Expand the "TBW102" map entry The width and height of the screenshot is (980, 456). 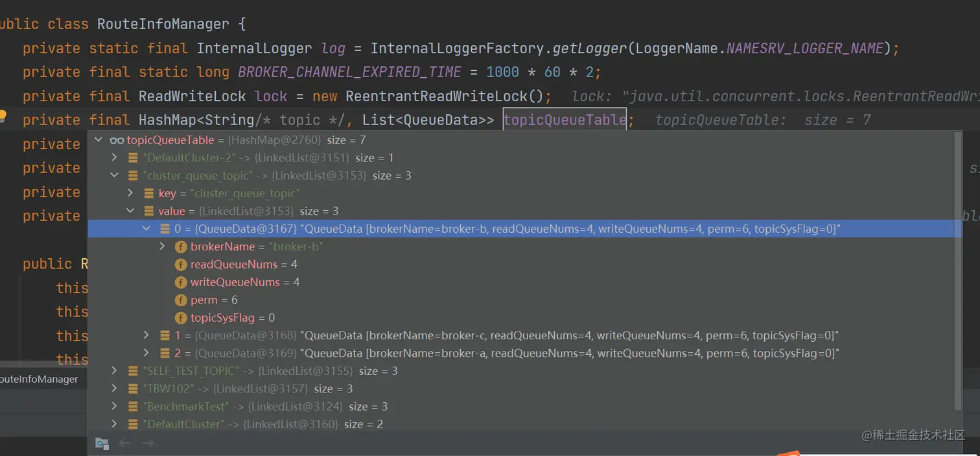115,389
